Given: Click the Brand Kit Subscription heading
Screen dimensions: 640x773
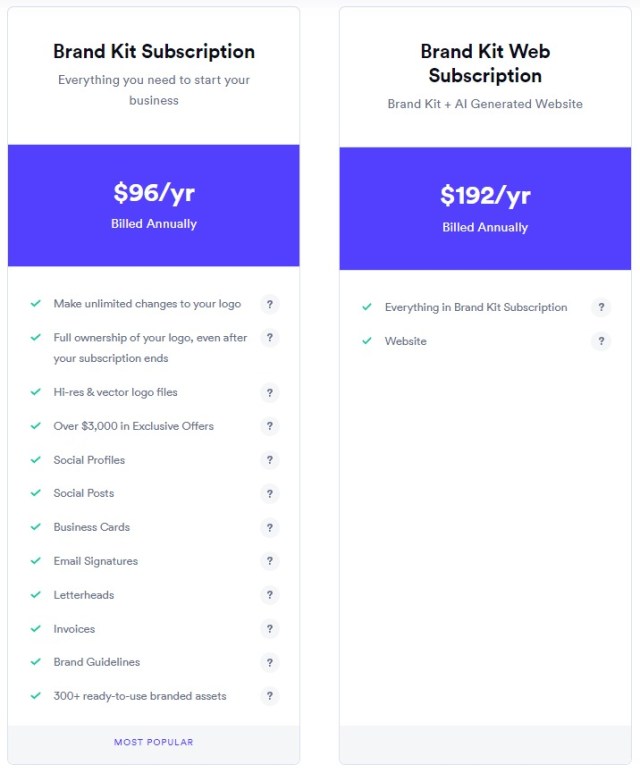Looking at the screenshot, I should tap(154, 51).
